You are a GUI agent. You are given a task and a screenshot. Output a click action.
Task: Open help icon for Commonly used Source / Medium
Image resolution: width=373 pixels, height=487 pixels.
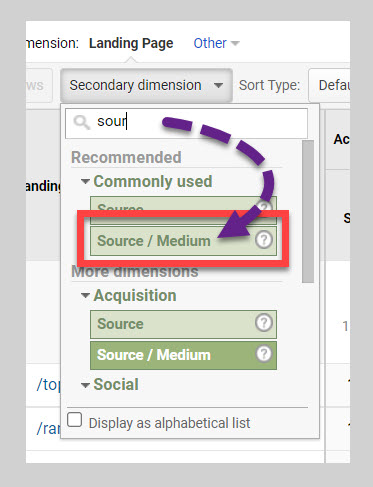point(264,240)
